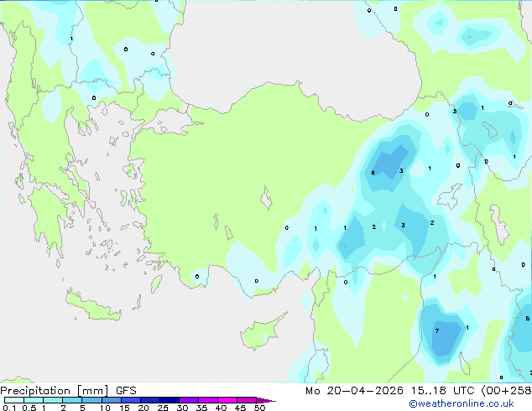The image size is (532, 411).
Task: Click the 35–40 mm legend color box
Action: pos(208,400)
